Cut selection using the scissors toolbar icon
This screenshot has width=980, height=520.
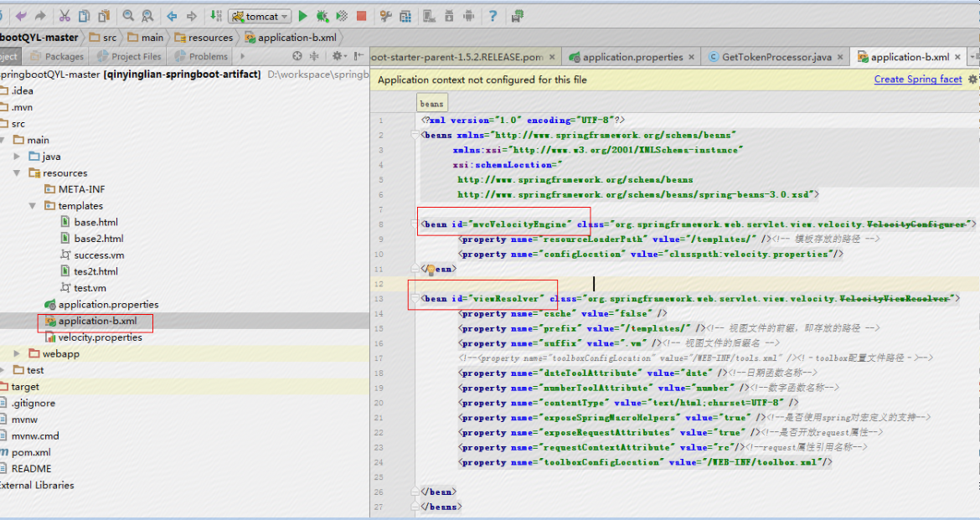[x=64, y=15]
